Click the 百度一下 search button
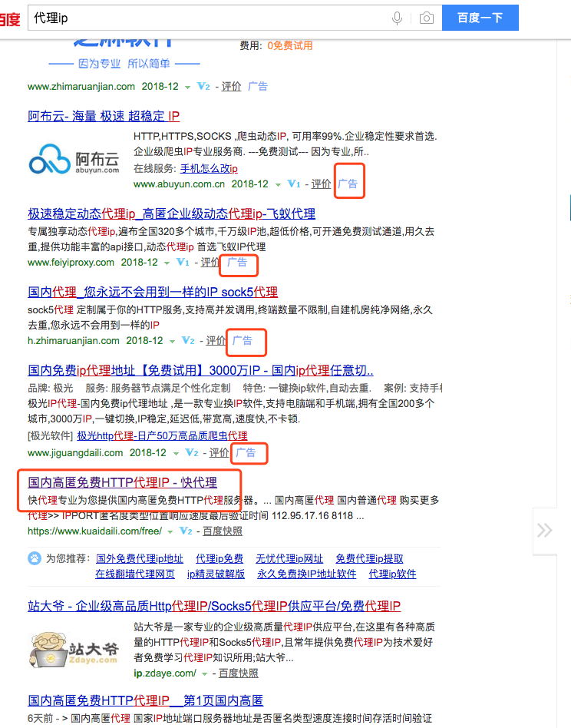This screenshot has height=728, width=571. pyautogui.click(x=480, y=18)
